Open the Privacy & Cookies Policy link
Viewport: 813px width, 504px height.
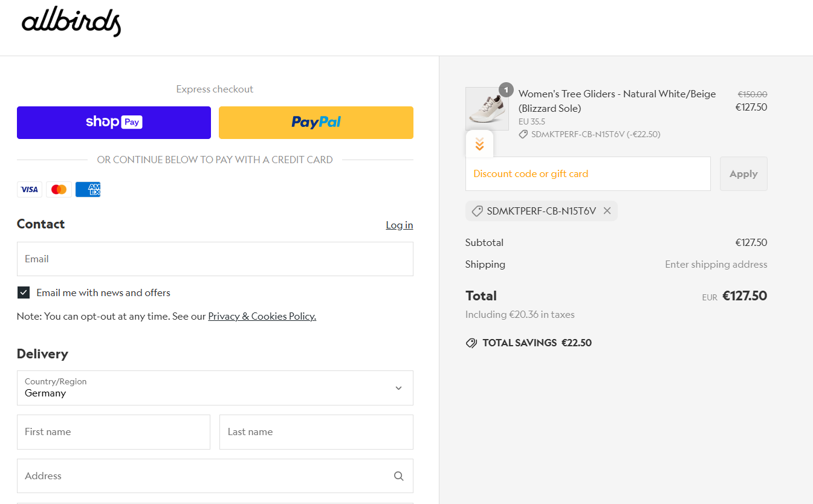[262, 316]
